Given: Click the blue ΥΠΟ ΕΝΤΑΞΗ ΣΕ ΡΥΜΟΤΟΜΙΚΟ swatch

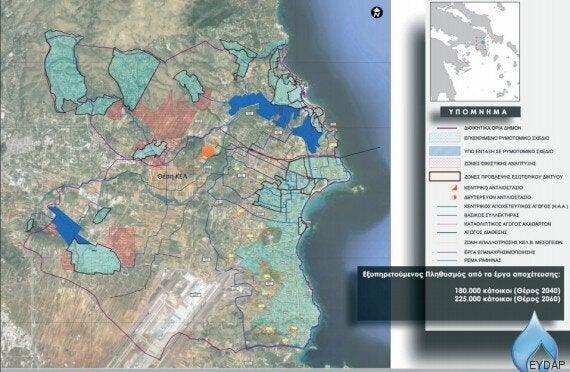Looking at the screenshot, I should tap(445, 151).
